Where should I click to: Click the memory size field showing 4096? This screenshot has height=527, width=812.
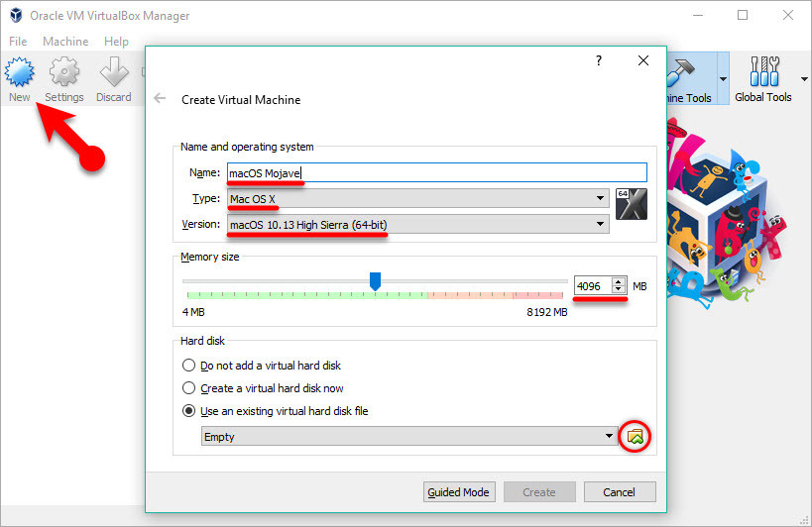click(x=593, y=286)
